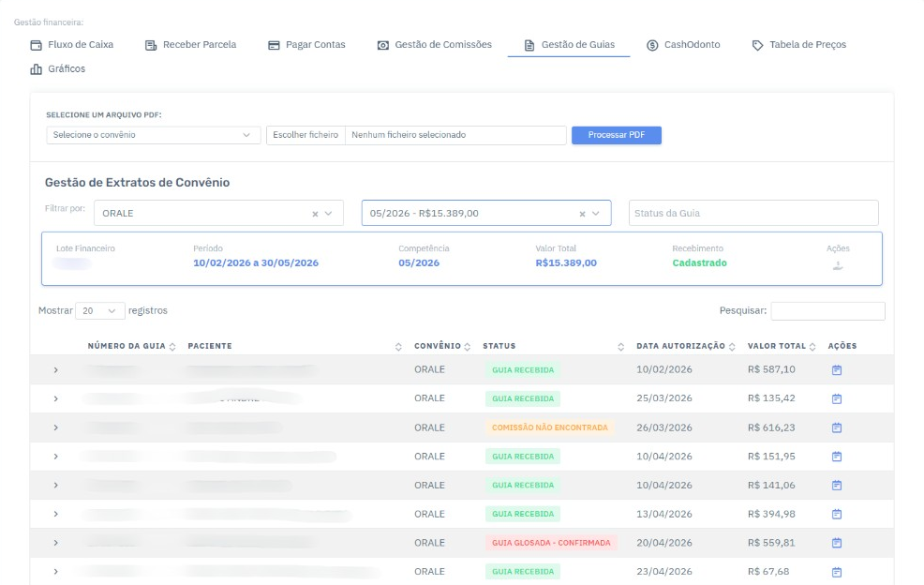Clear the 05/2026 - R$15.389,00 selection
The image size is (924, 585).
click(x=582, y=214)
